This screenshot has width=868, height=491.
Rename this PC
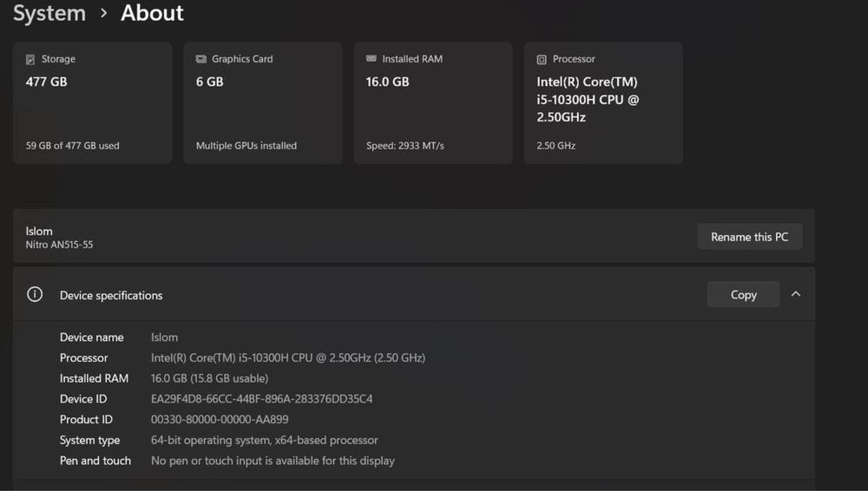[750, 237]
